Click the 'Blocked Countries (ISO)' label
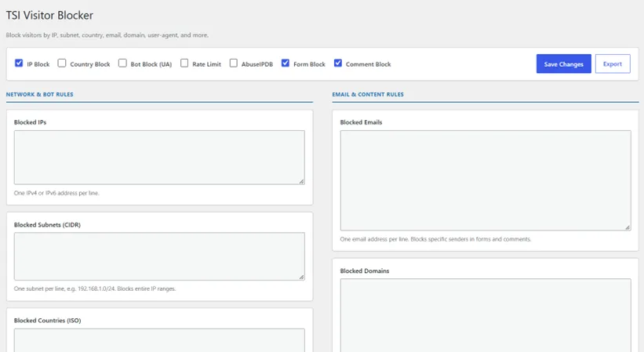 coord(47,321)
